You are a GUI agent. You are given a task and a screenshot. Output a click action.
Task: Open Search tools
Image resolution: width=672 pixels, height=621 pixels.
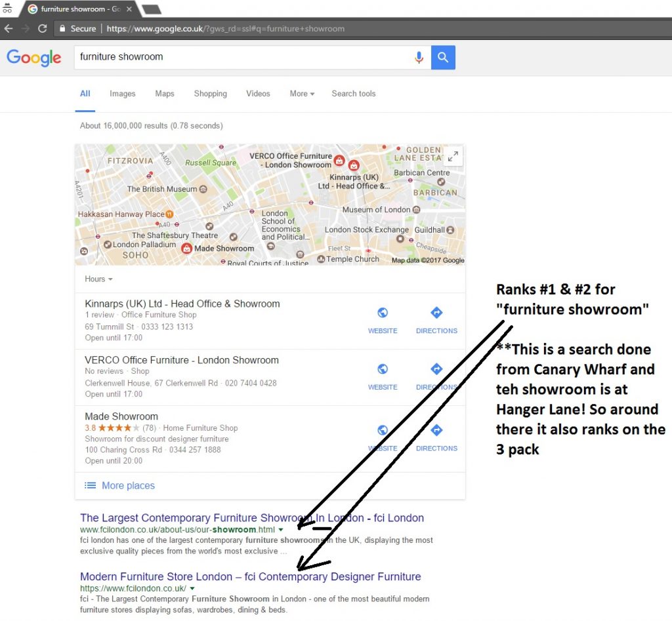[x=353, y=93]
